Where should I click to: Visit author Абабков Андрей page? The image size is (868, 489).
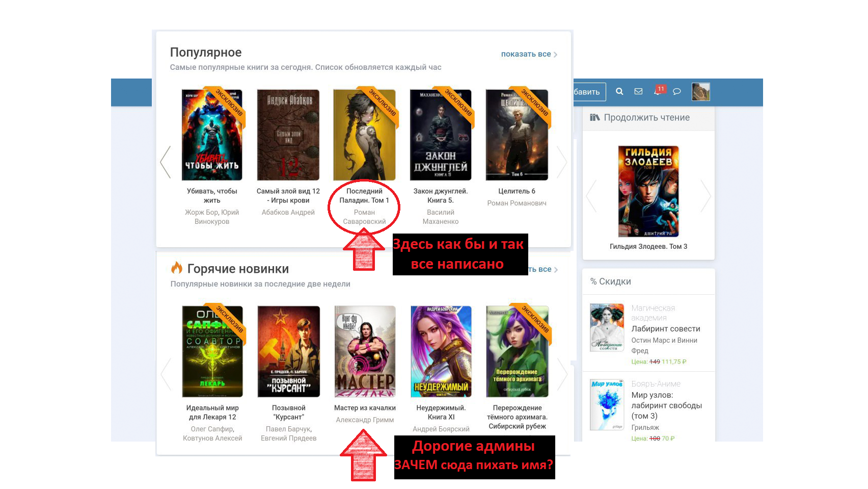click(x=288, y=213)
